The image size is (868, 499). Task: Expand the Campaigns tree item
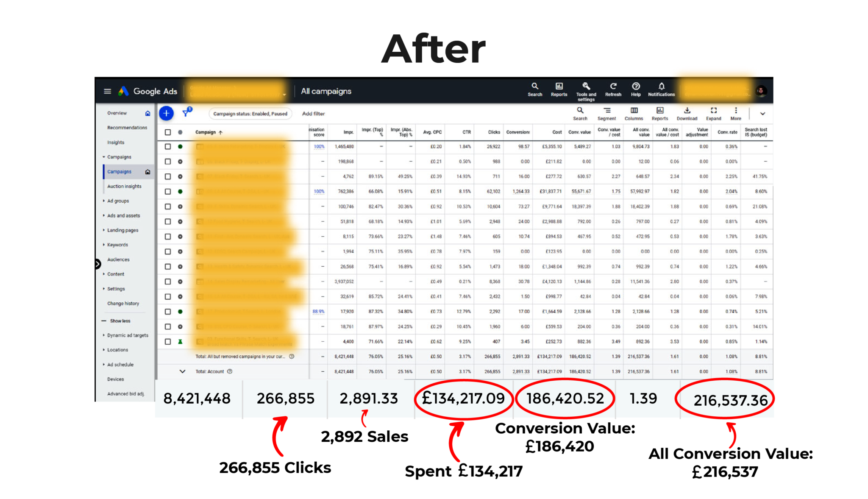click(103, 156)
